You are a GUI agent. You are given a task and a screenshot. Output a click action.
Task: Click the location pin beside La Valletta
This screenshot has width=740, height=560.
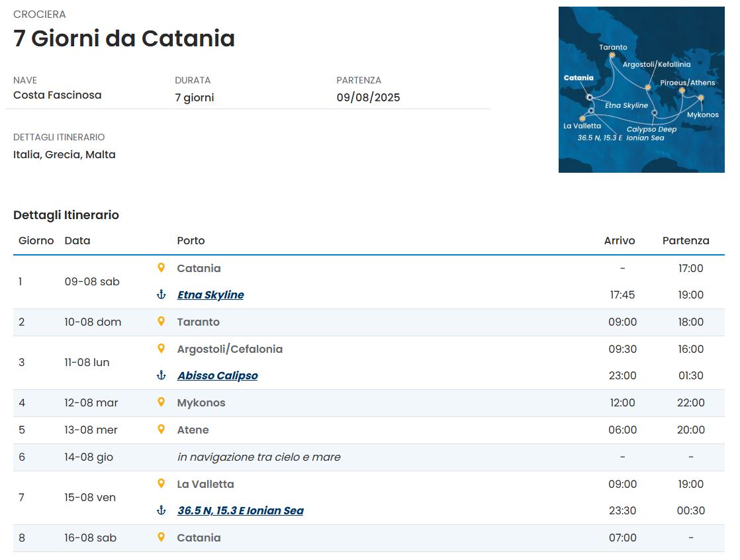coord(161,484)
